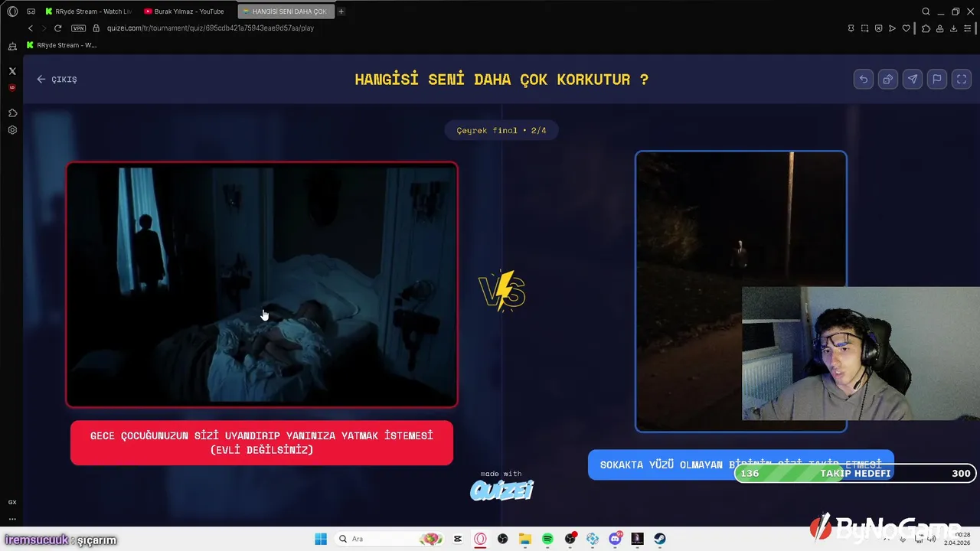980x551 pixels.
Task: Click the site padlock security icon
Action: pyautogui.click(x=96, y=28)
